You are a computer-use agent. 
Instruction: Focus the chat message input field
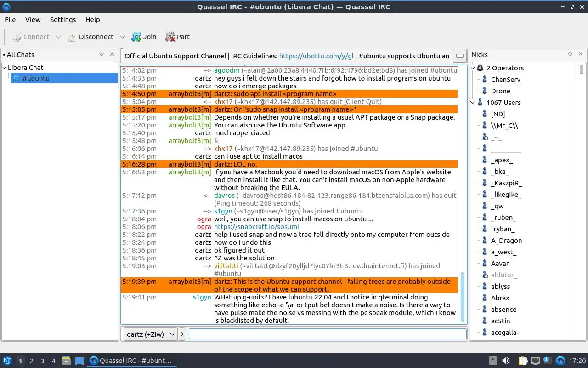(328, 334)
